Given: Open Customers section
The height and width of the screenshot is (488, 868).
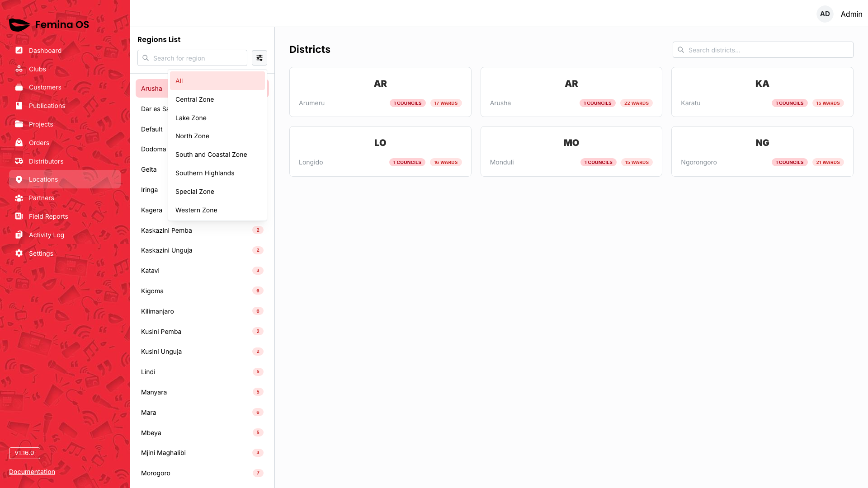Looking at the screenshot, I should [65, 87].
